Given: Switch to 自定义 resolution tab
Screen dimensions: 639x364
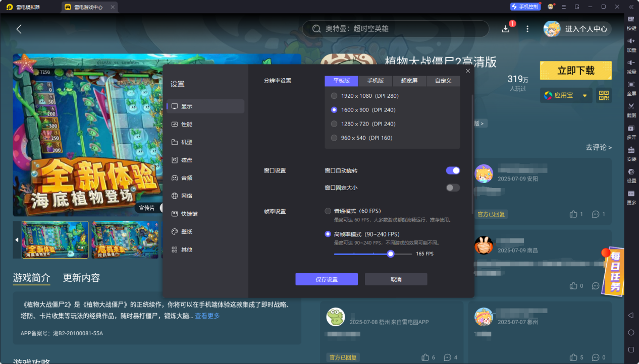Looking at the screenshot, I should pyautogui.click(x=443, y=81).
